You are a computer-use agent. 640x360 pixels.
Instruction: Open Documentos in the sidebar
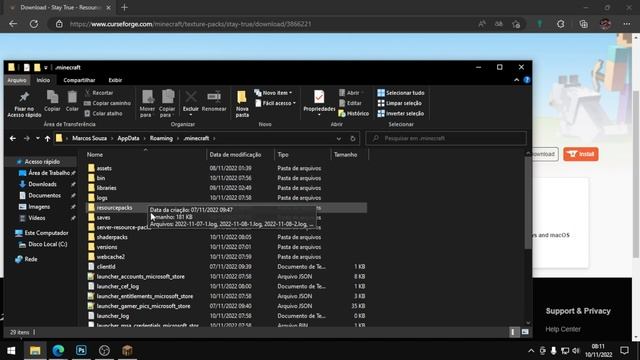[x=44, y=196]
